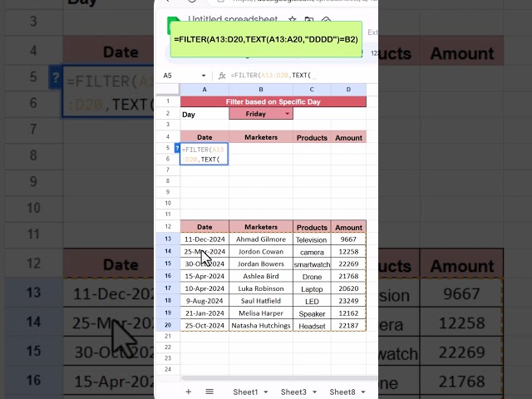Click into the formula bar text
This screenshot has width=532, height=399.
click(x=302, y=76)
